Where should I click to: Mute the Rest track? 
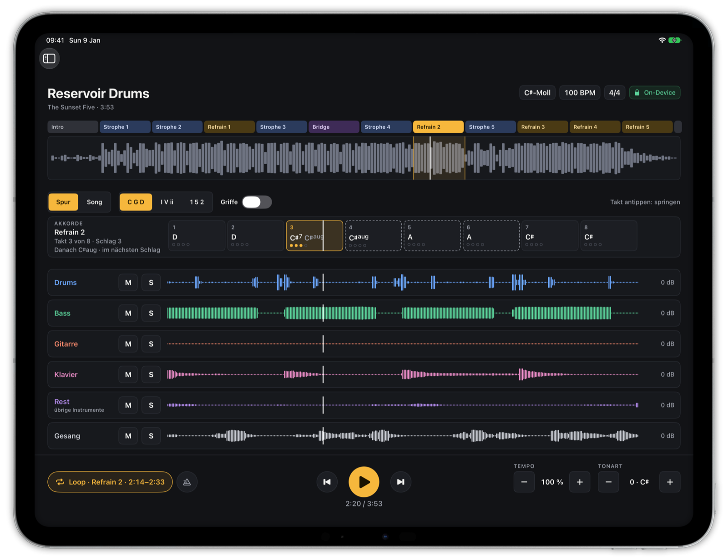pyautogui.click(x=128, y=405)
